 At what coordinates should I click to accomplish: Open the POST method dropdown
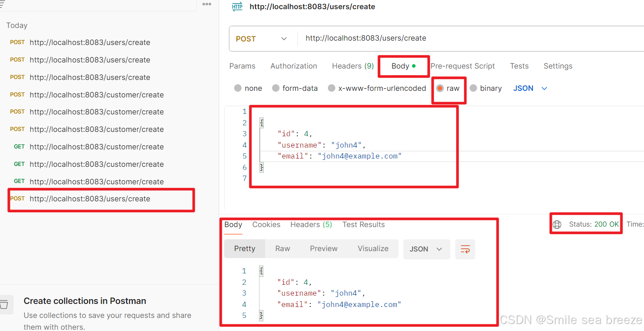click(262, 39)
